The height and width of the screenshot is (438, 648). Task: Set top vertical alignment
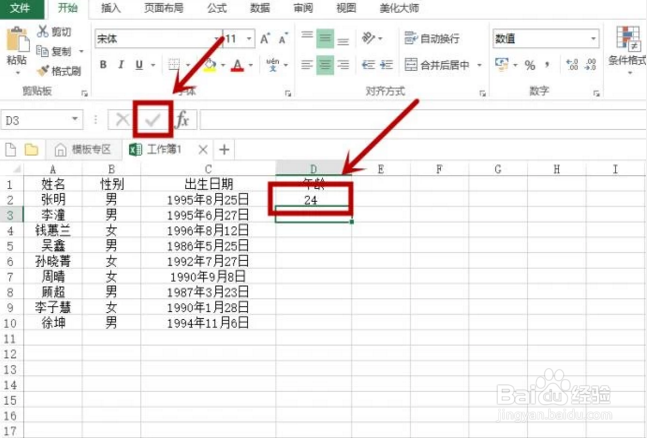307,38
